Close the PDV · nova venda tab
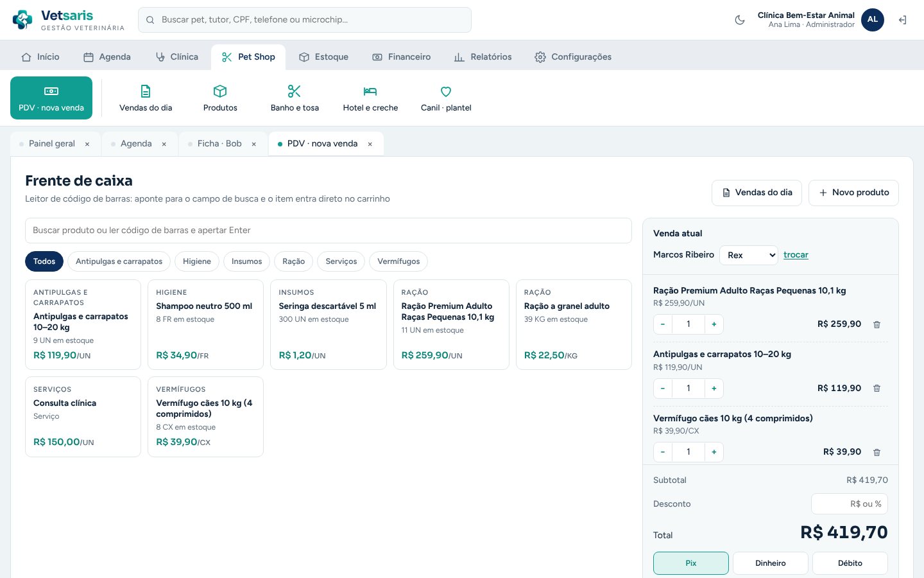This screenshot has height=578, width=924. coord(370,144)
